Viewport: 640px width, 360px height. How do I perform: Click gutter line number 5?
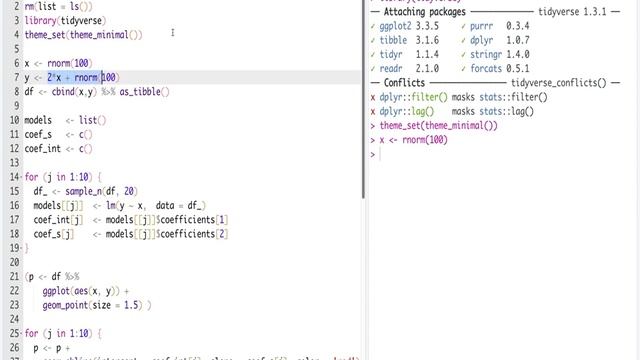16,49
